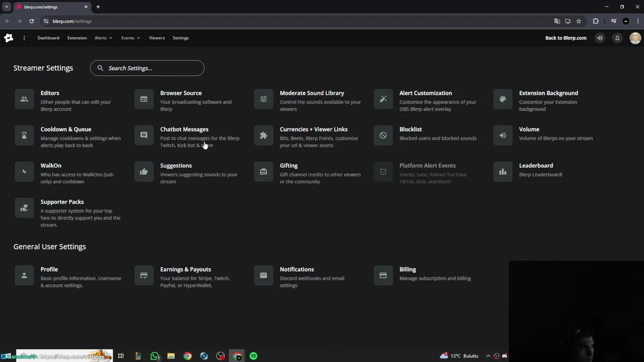The height and width of the screenshot is (362, 644).
Task: Open the Supporter Packs link
Action: coord(62,202)
